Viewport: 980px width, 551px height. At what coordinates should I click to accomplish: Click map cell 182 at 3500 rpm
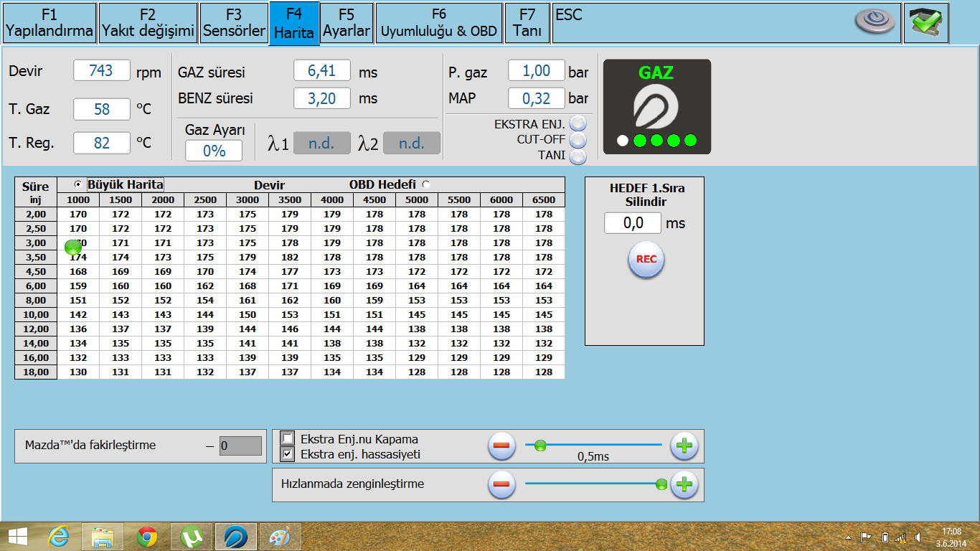290,257
